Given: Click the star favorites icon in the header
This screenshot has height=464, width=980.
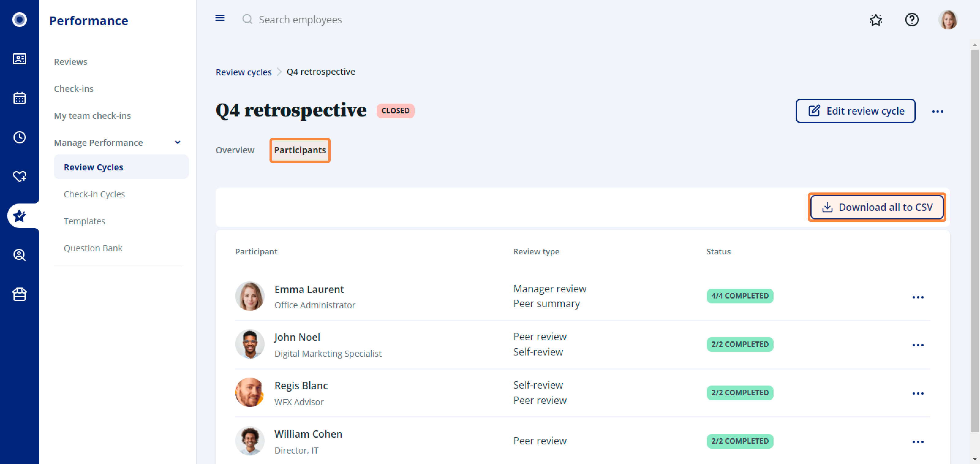Looking at the screenshot, I should (x=876, y=19).
